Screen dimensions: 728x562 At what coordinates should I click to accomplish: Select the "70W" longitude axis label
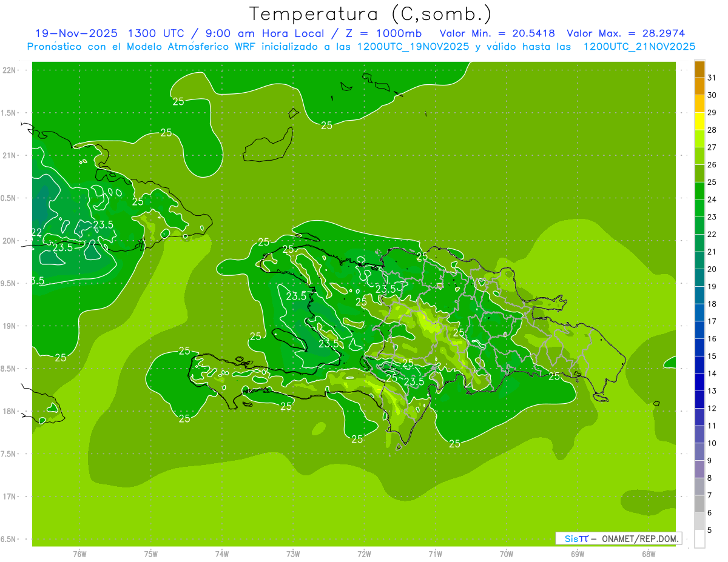tap(507, 554)
